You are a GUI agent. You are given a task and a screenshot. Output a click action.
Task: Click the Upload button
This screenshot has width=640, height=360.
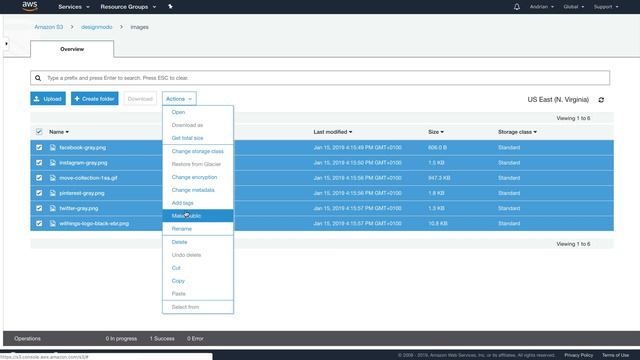click(x=48, y=98)
